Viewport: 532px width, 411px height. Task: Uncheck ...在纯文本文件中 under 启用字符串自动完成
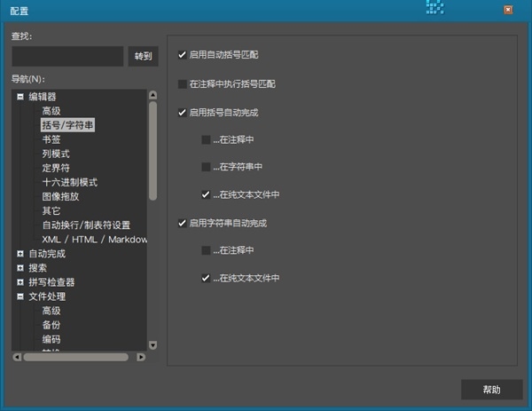click(x=206, y=278)
